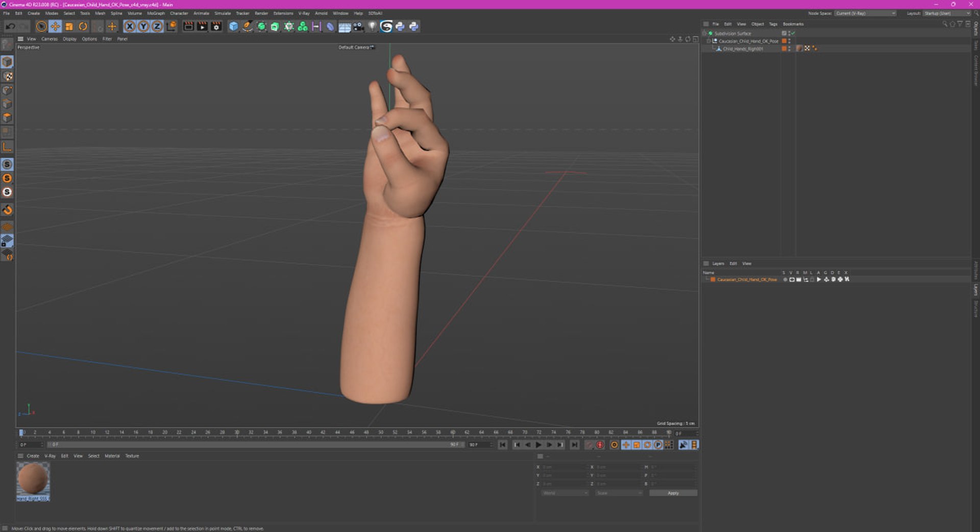The height and width of the screenshot is (532, 980).
Task: Open Edit Render Settings icon
Action: (216, 27)
